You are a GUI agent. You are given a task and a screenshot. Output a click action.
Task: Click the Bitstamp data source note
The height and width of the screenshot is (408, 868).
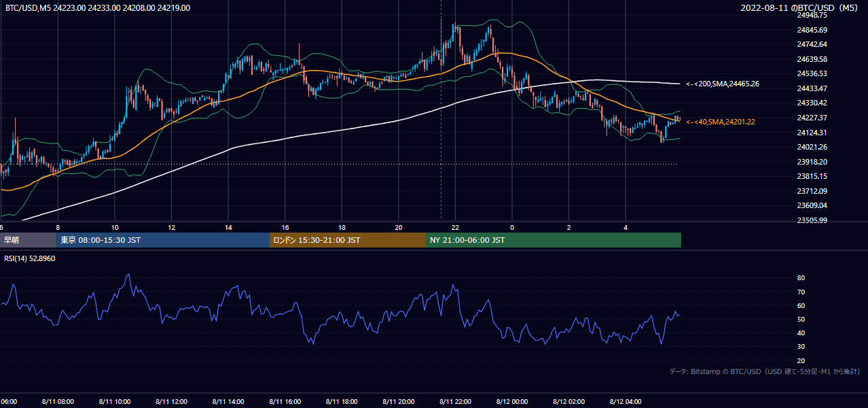[765, 371]
